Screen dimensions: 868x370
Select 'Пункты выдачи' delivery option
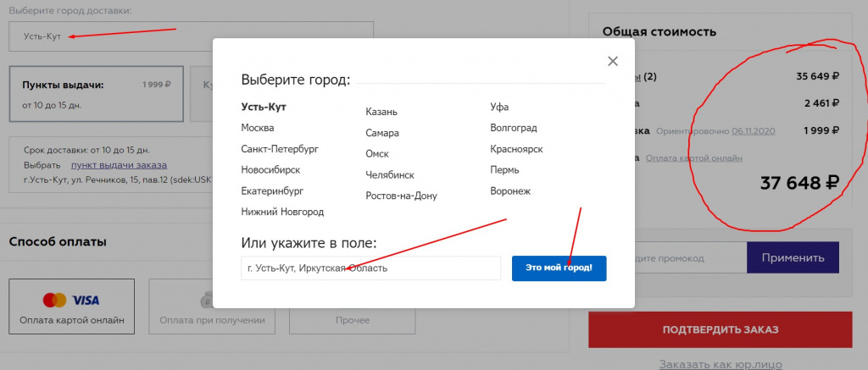[97, 94]
